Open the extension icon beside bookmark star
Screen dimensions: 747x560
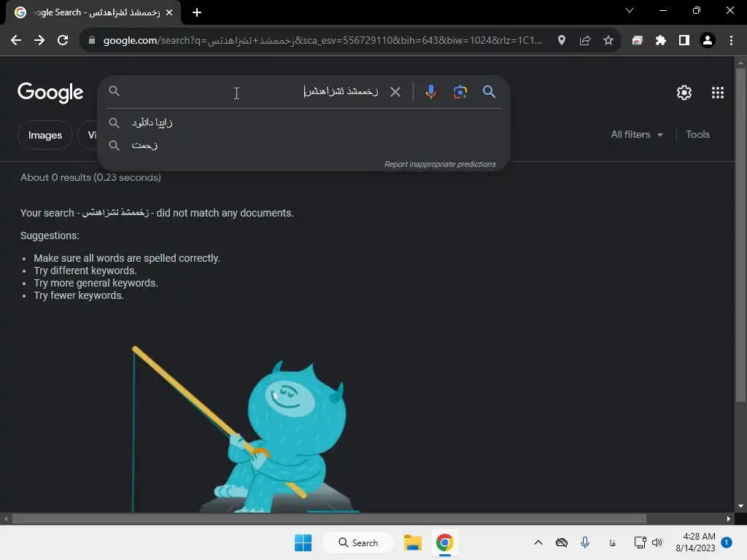[637, 41]
